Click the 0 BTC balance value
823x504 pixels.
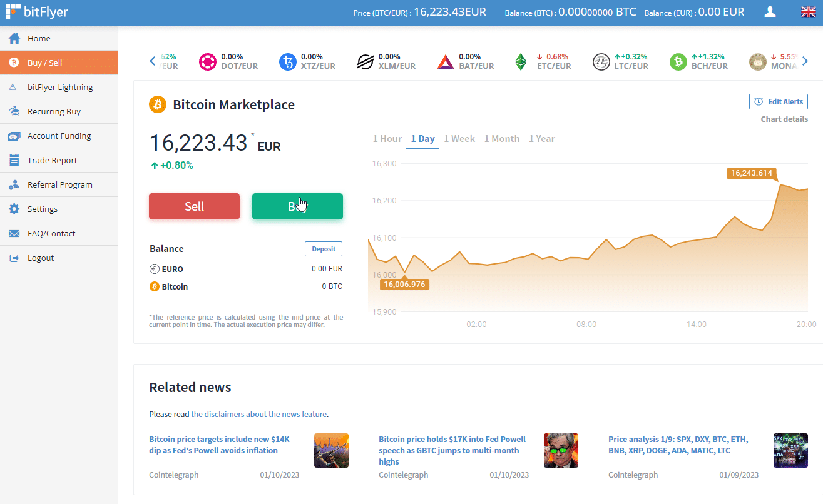pos(332,286)
